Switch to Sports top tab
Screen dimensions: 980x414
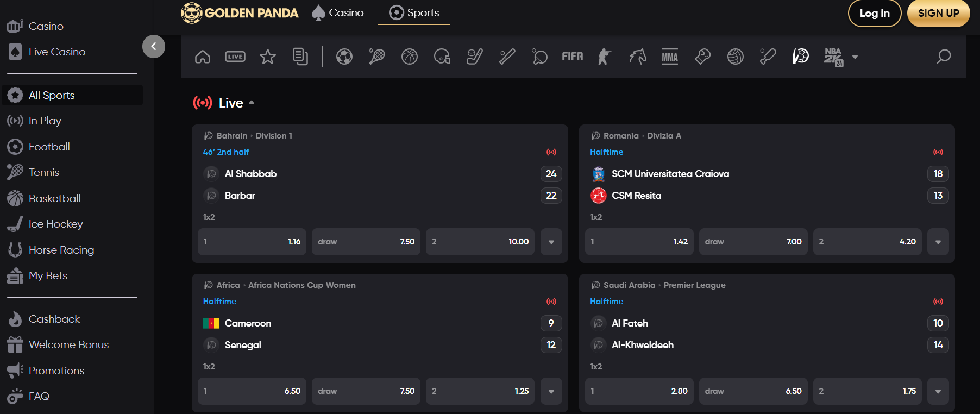tap(414, 12)
